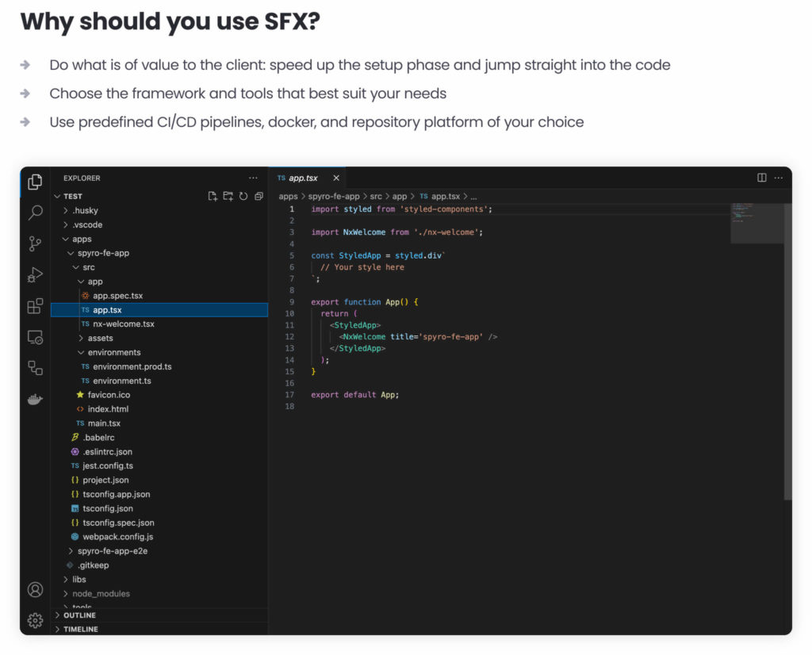
Task: Click the New File icon in Explorer
Action: point(213,196)
